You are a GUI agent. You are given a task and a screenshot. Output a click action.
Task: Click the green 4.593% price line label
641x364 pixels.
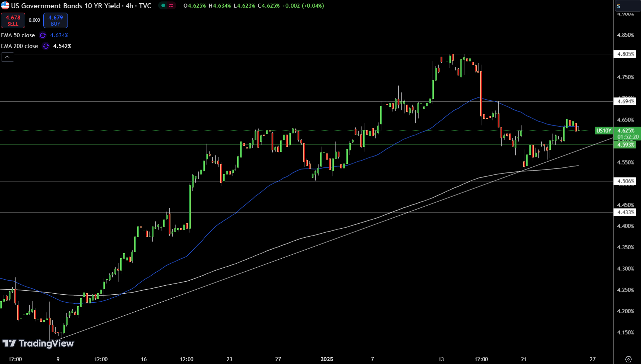[x=625, y=145]
